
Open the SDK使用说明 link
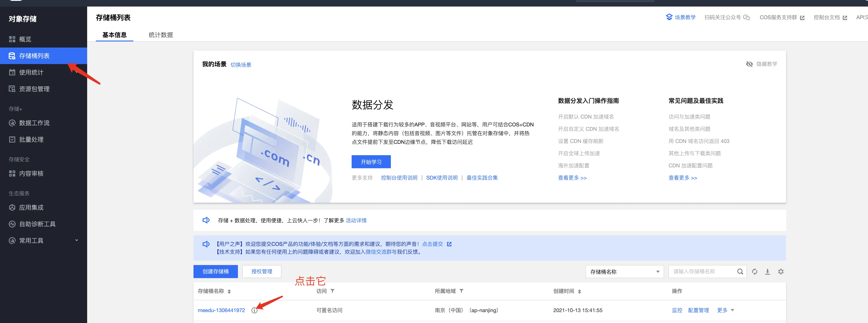tap(442, 178)
